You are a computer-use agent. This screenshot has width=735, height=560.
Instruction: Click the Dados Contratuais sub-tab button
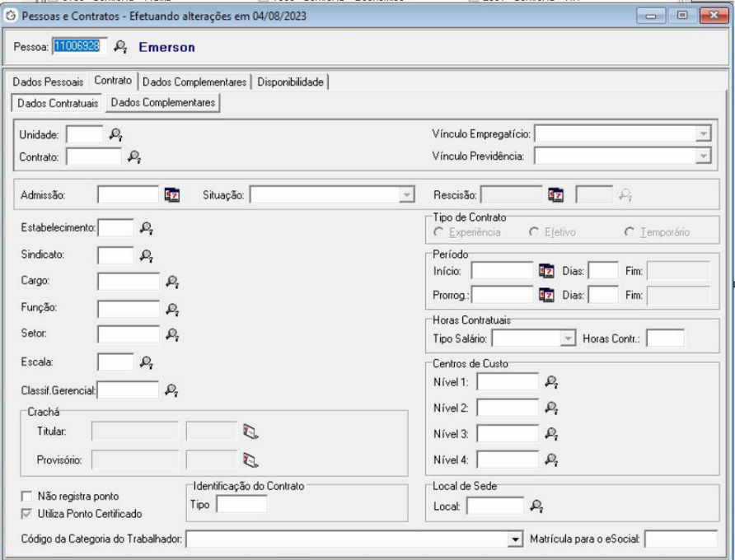(x=55, y=103)
